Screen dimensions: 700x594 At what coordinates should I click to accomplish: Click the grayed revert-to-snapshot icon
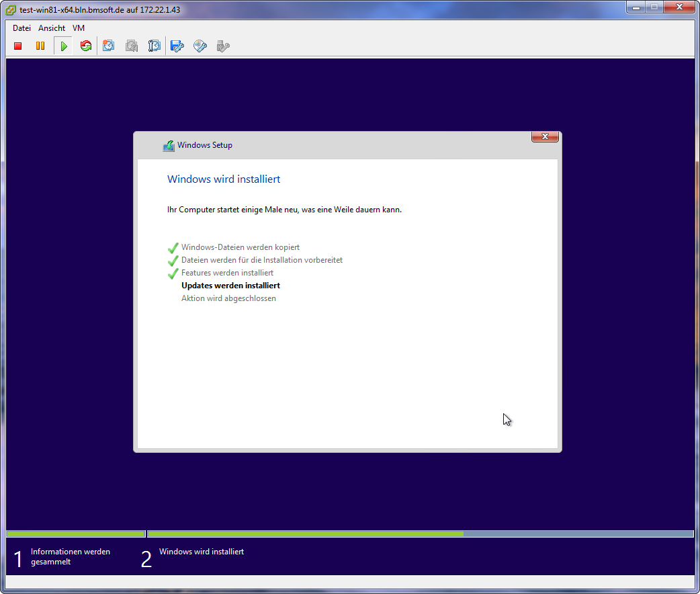click(x=131, y=46)
